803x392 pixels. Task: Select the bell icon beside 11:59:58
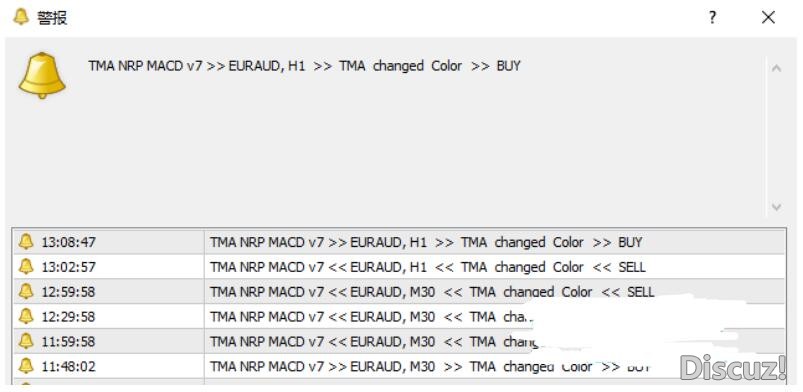click(26, 341)
